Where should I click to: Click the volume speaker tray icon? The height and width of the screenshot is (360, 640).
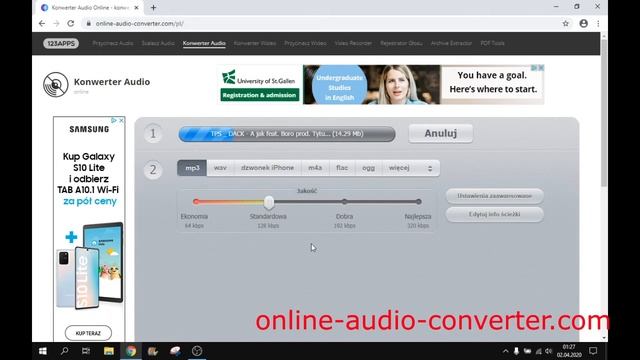coord(549,351)
